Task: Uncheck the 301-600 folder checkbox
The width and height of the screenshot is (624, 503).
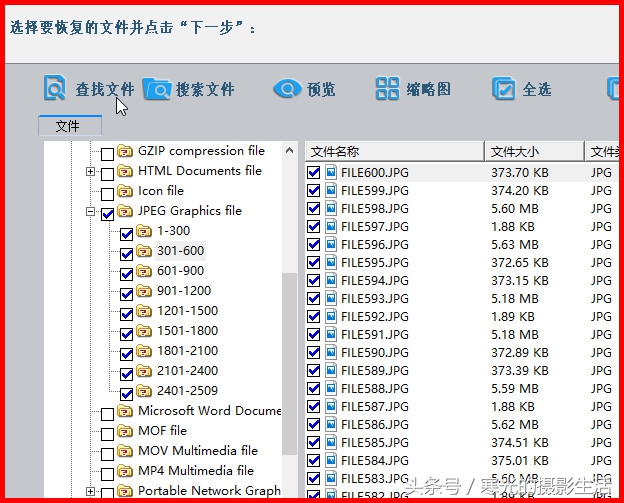Action: [126, 254]
